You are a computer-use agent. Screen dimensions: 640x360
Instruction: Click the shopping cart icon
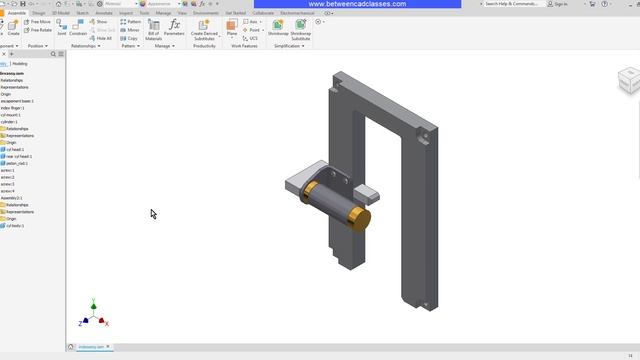coord(592,4)
